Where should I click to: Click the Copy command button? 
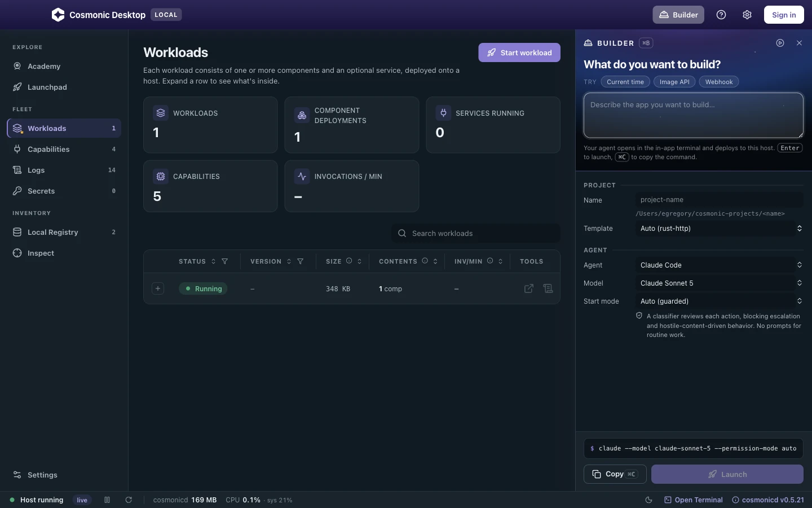(615, 474)
